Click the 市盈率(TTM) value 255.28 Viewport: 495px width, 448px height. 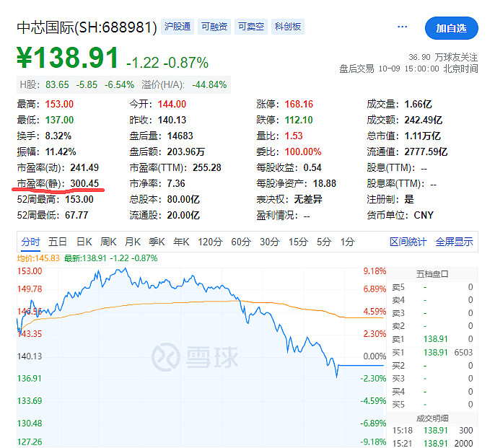coord(207,167)
